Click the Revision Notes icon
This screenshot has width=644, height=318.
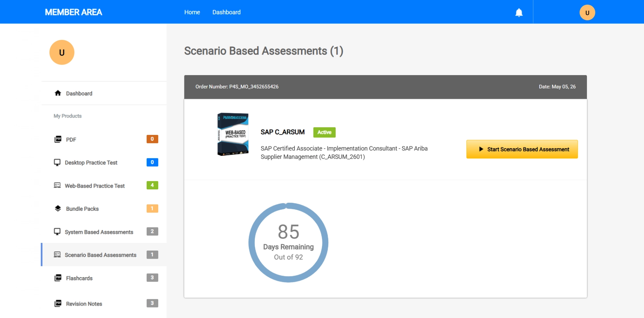click(x=58, y=303)
